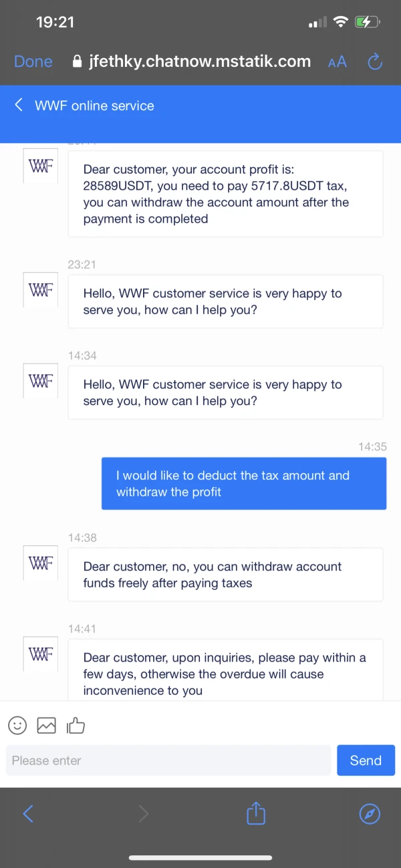Tap the reload page icon
Image resolution: width=401 pixels, height=868 pixels.
coord(375,62)
